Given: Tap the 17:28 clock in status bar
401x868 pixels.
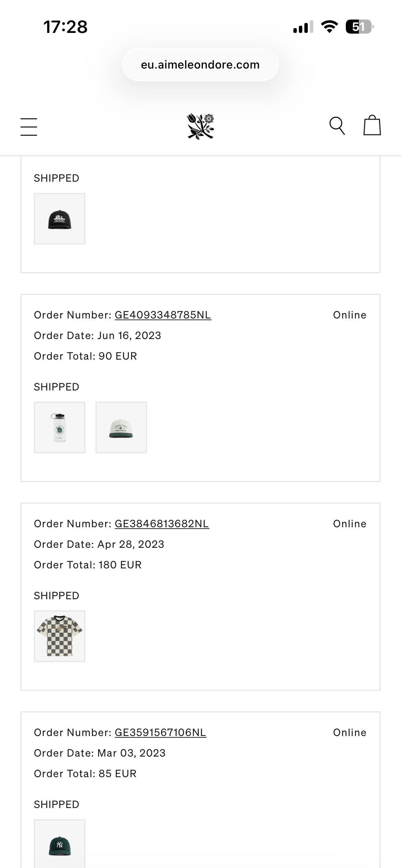Looking at the screenshot, I should [65, 27].
